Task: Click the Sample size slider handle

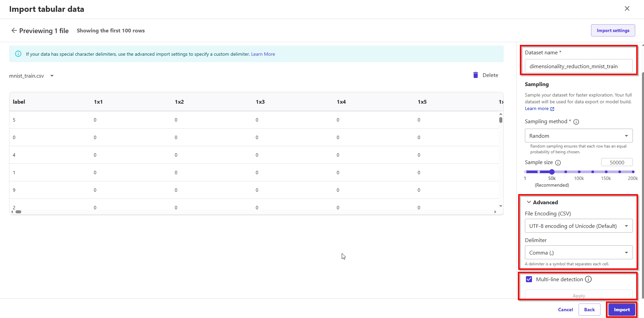Action: pyautogui.click(x=552, y=172)
